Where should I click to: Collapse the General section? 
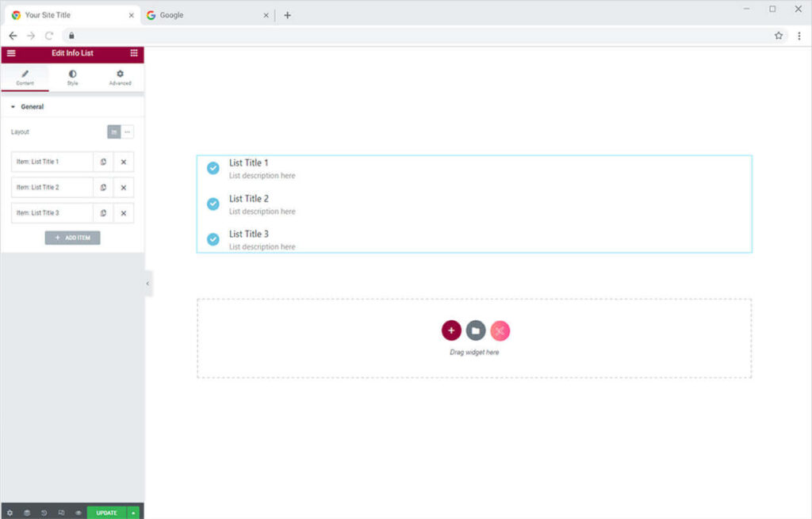click(13, 107)
